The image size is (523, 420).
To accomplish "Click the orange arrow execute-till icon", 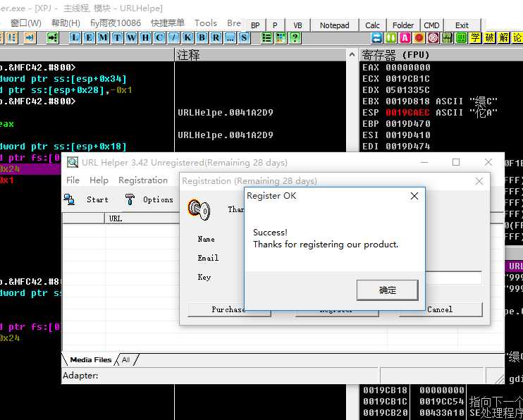I will (30, 37).
